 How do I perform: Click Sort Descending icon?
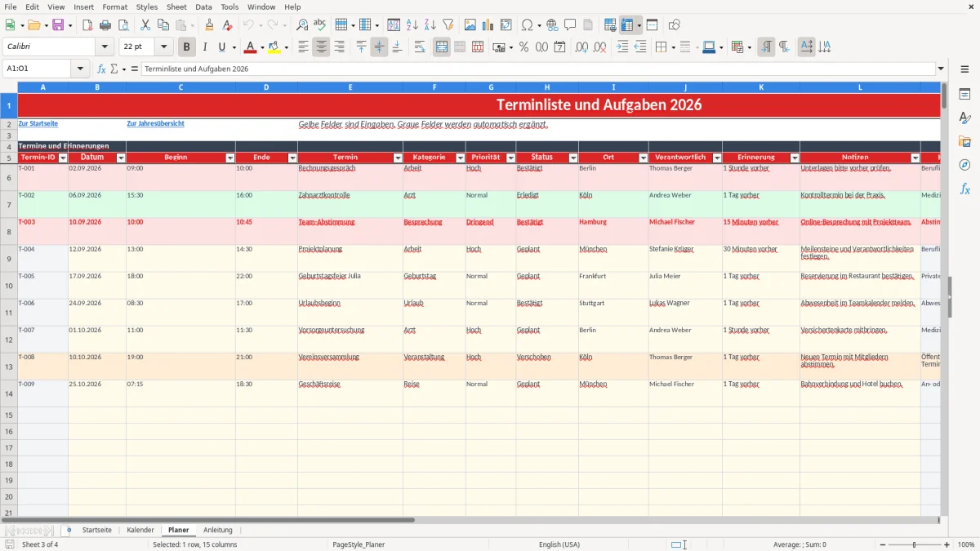coord(430,25)
